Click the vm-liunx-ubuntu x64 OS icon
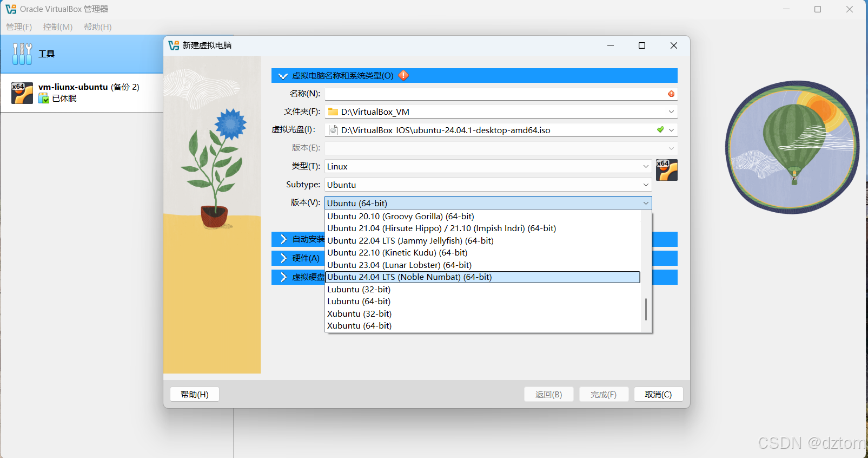This screenshot has height=458, width=868. (22, 93)
